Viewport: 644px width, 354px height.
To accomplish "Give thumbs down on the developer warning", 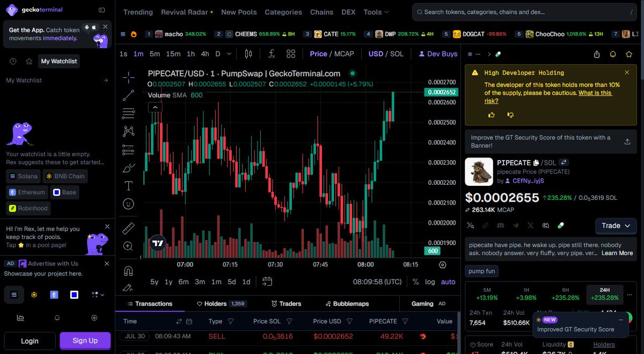I will pos(510,115).
